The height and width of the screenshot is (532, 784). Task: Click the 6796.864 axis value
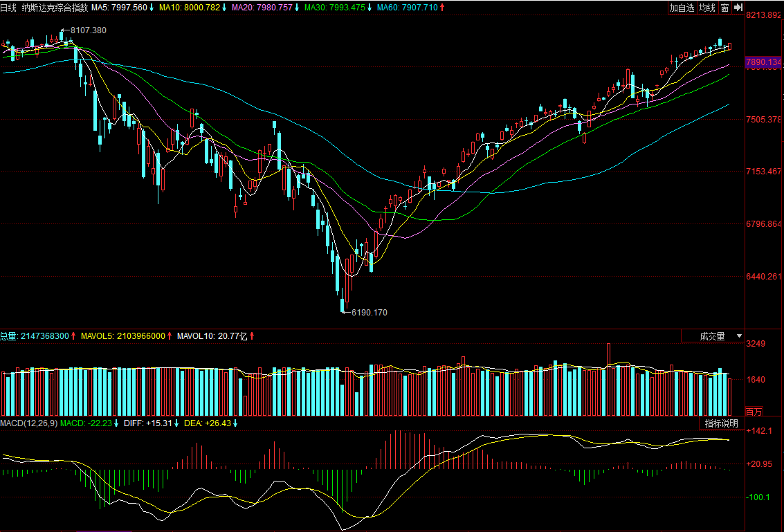pos(763,224)
